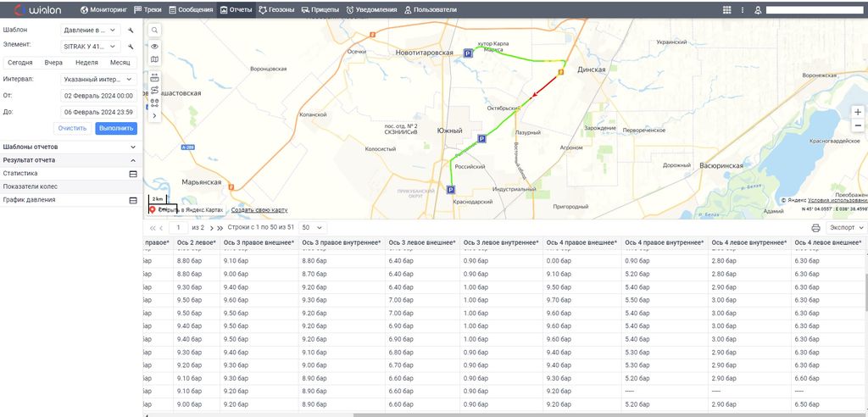Open the applications grid icon
The image size is (868, 417).
pos(727,10)
